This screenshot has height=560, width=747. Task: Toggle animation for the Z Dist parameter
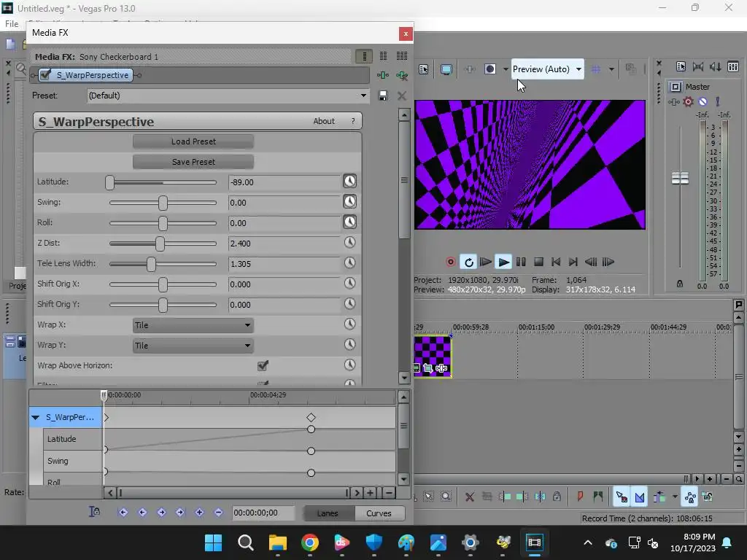[x=349, y=242]
